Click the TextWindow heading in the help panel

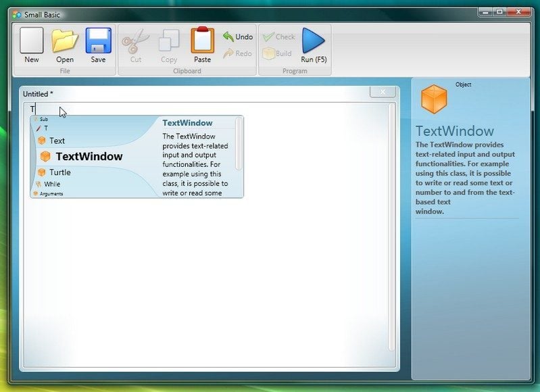coord(455,131)
